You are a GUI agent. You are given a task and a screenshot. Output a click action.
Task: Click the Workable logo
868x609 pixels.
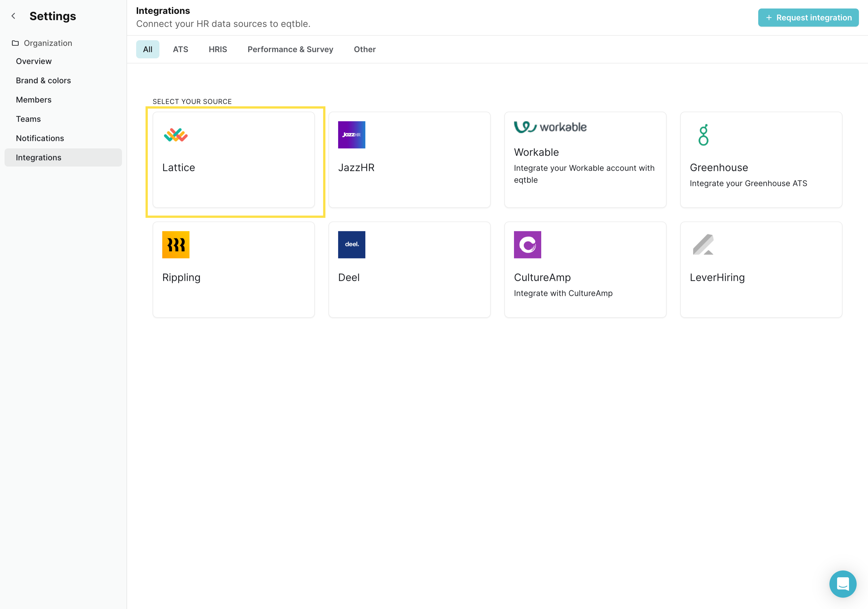[550, 127]
